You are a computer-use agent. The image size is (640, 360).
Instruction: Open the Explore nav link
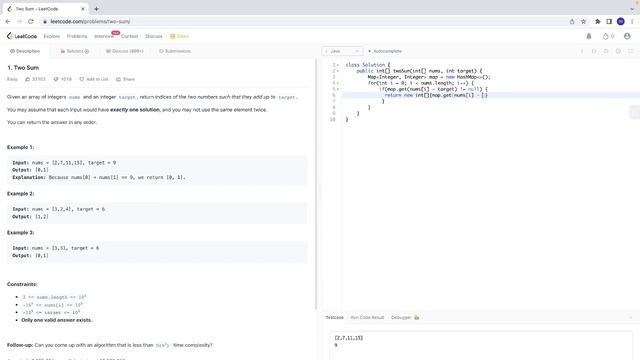(51, 36)
